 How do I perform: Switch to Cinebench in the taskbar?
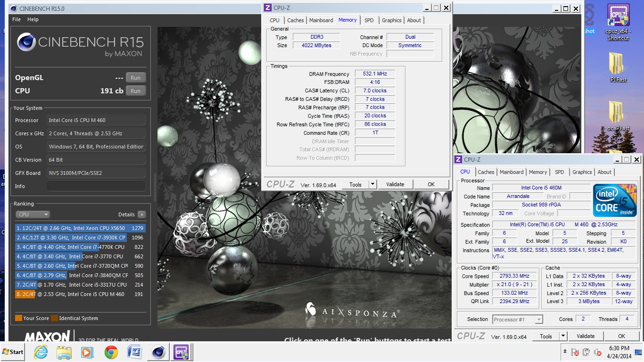pos(158,352)
